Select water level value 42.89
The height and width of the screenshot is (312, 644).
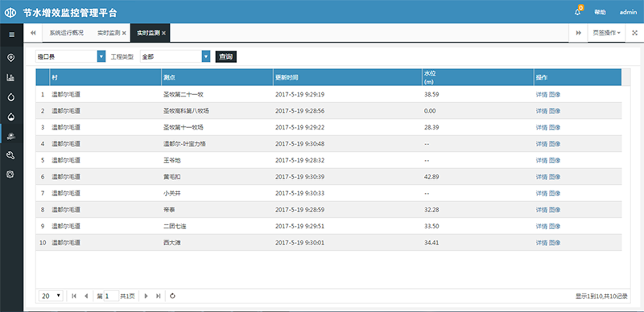pyautogui.click(x=431, y=177)
